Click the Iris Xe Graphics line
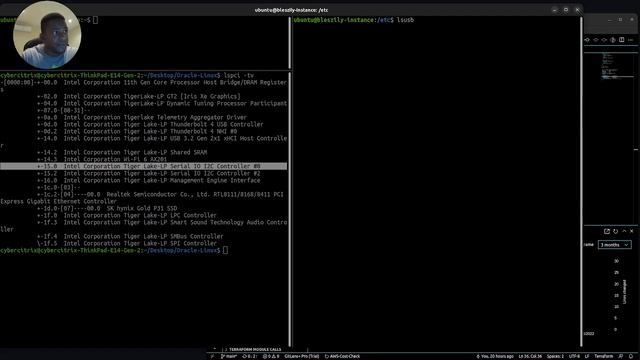 pyautogui.click(x=139, y=96)
